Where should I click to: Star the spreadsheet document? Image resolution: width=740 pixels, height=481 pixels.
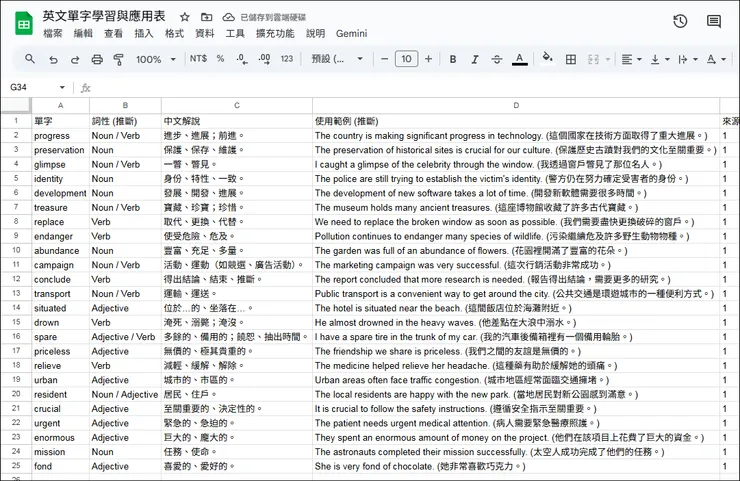pyautogui.click(x=185, y=17)
